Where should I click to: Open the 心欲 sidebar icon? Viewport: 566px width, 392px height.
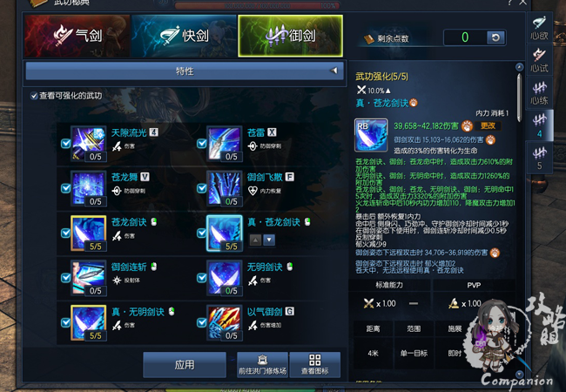[539, 27]
